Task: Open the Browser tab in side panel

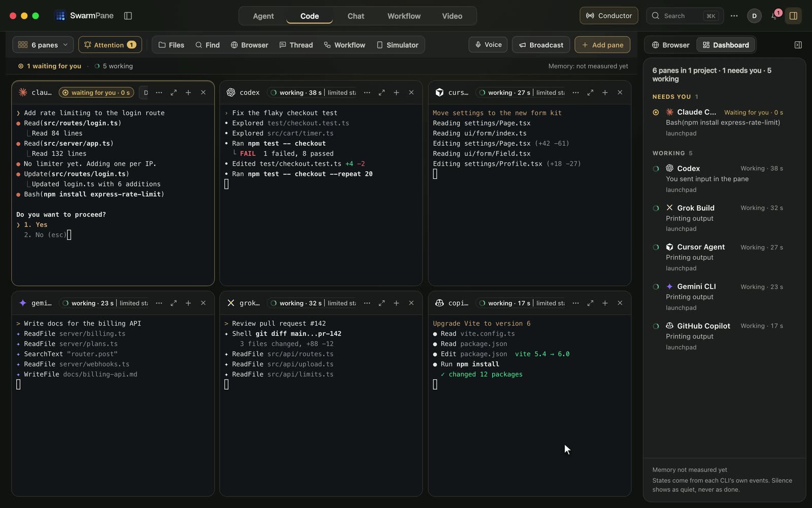Action: (x=671, y=45)
